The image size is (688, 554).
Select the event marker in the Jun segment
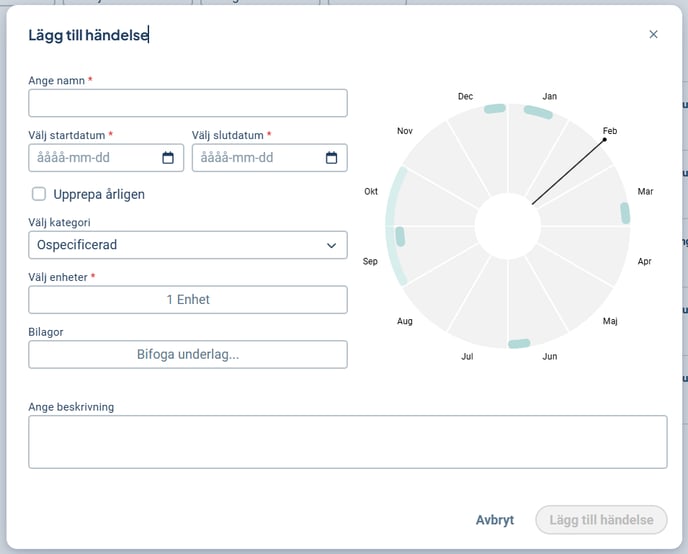pos(519,344)
